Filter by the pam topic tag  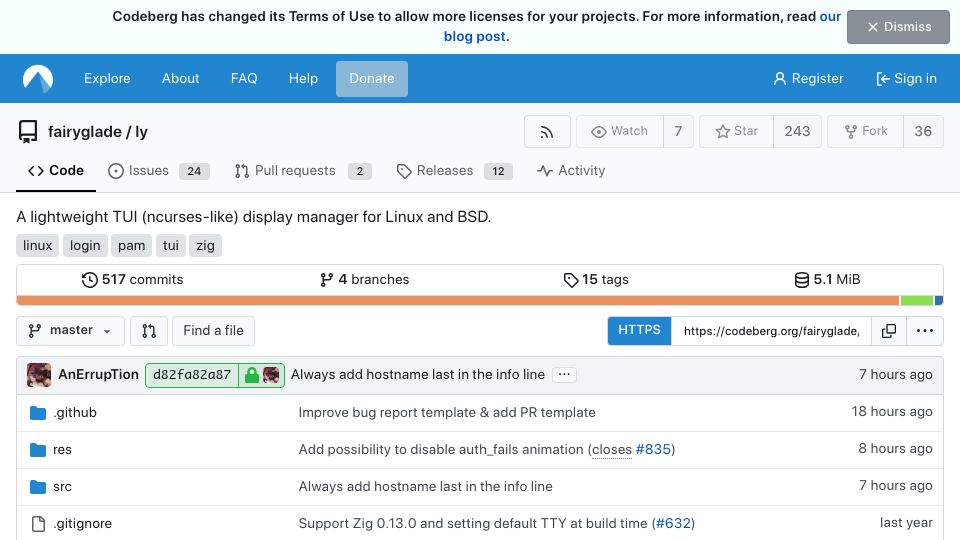coord(132,246)
